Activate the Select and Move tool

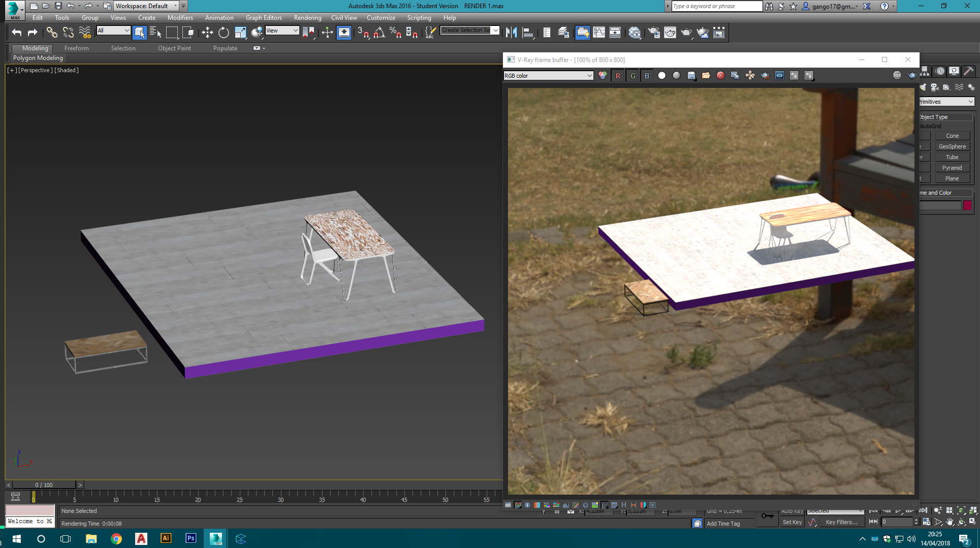[x=207, y=33]
